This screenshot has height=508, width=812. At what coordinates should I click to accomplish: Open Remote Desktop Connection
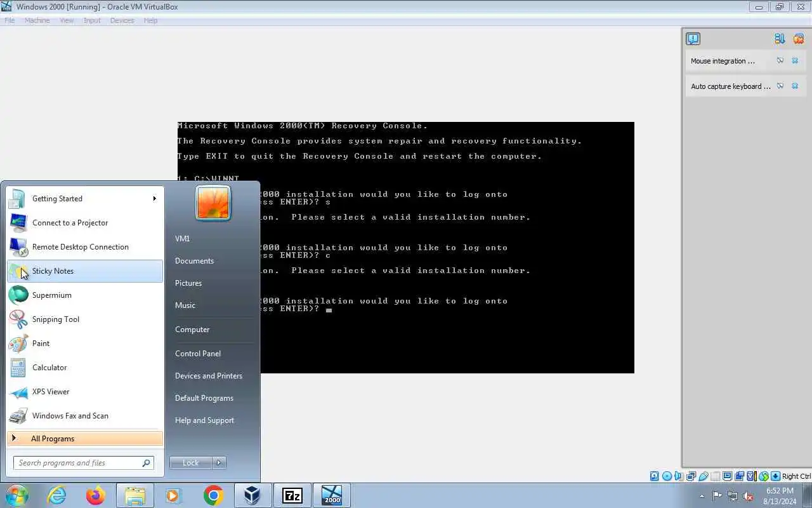[x=84, y=247]
